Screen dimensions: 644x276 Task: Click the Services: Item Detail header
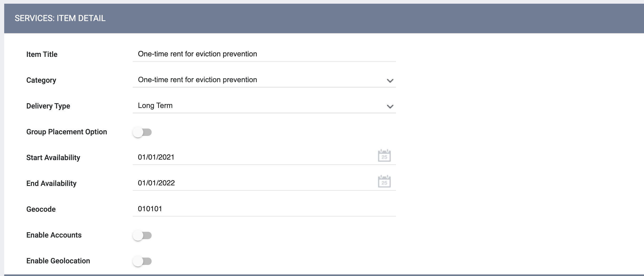60,18
